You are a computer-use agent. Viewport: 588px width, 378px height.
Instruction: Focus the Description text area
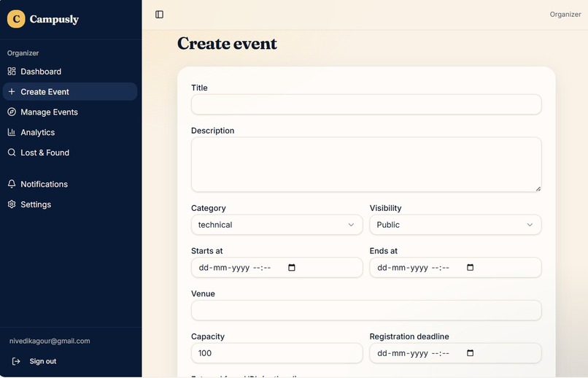[x=366, y=165]
